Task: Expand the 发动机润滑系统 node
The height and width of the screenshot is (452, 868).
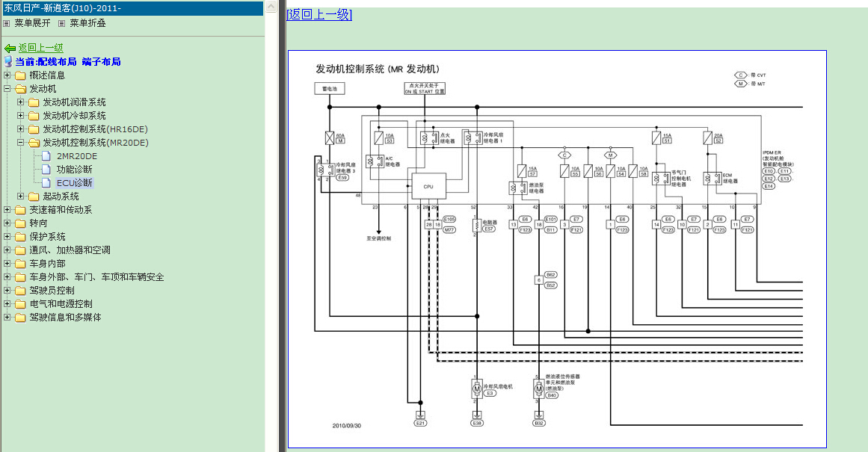Action: coord(20,102)
